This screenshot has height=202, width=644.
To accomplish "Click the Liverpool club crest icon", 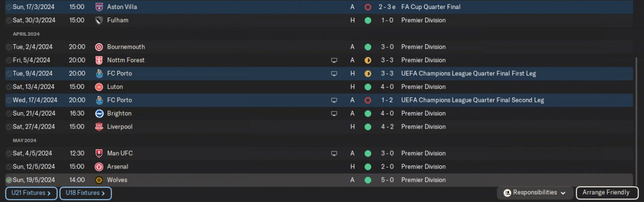I will [x=99, y=127].
